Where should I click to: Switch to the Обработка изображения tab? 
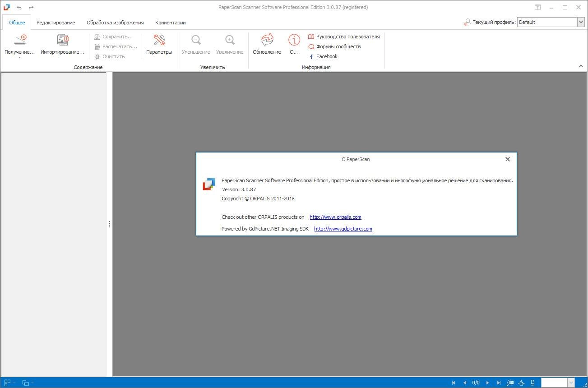(115, 23)
